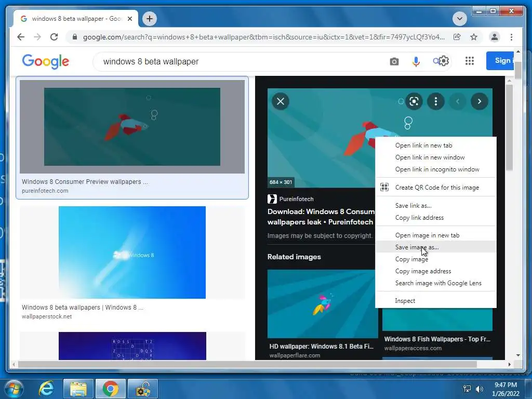
Task: Choose Save link as...
Action: [x=436, y=206]
